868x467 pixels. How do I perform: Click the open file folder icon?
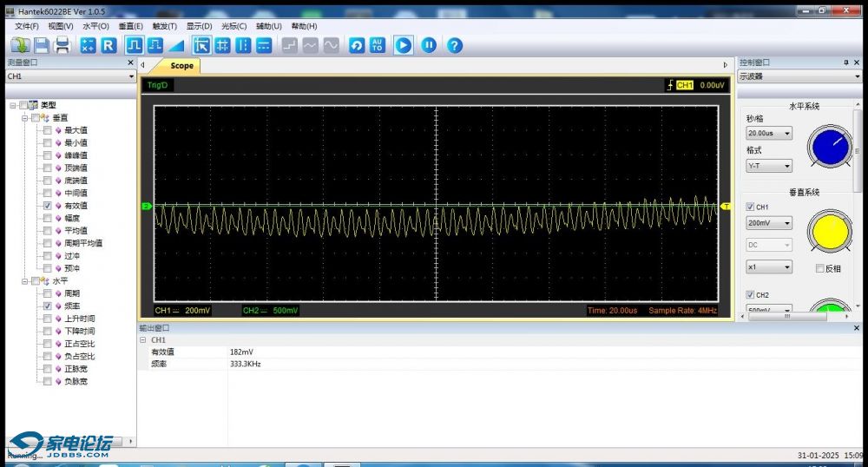[x=21, y=45]
